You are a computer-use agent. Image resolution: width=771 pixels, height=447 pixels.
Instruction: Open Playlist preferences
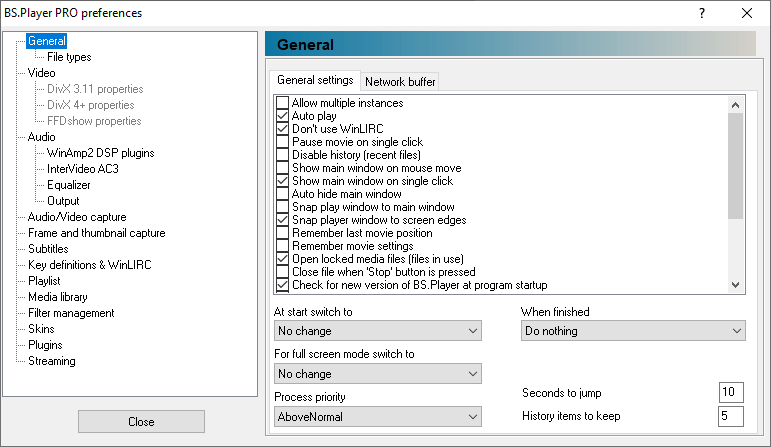pyautogui.click(x=44, y=281)
